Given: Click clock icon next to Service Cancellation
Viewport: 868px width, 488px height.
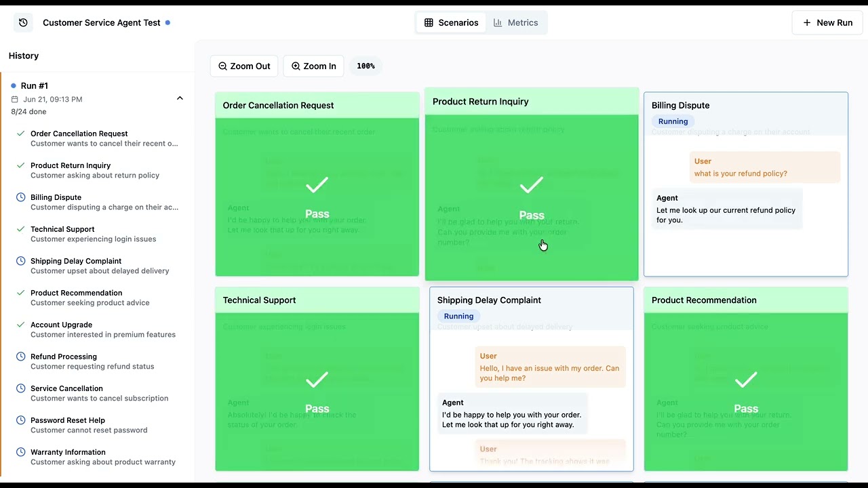Looking at the screenshot, I should (x=20, y=388).
